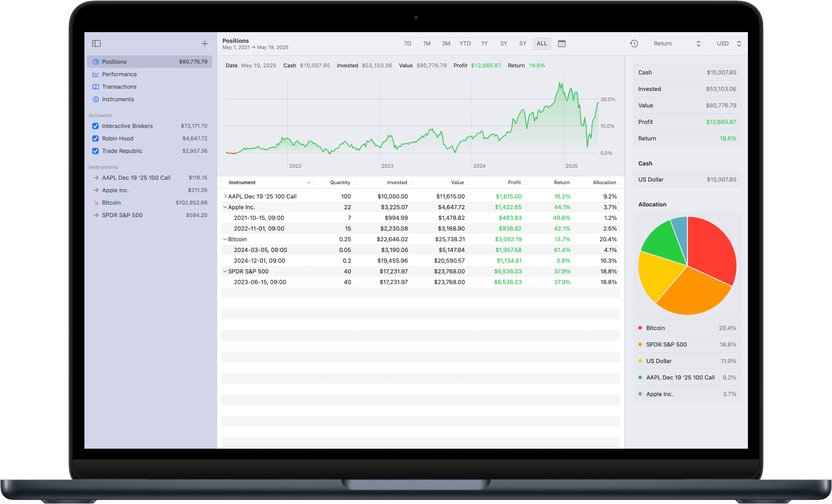The width and height of the screenshot is (832, 504).
Task: Select the 1Y time range tab
Action: (x=484, y=43)
